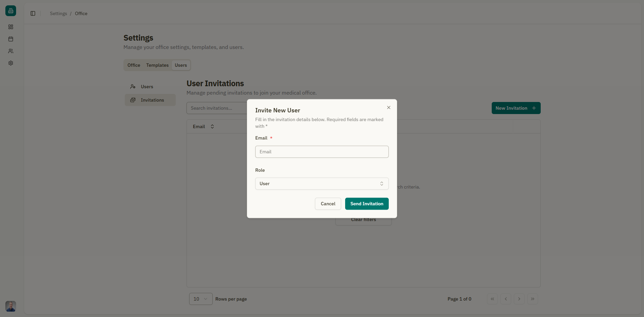Collapse the sidebar using the panel toggle icon
Screen dimensions: 644x317
point(33,13)
